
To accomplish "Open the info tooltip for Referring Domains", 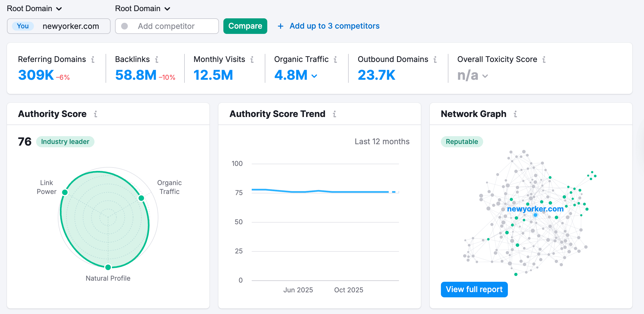I will 93,59.
